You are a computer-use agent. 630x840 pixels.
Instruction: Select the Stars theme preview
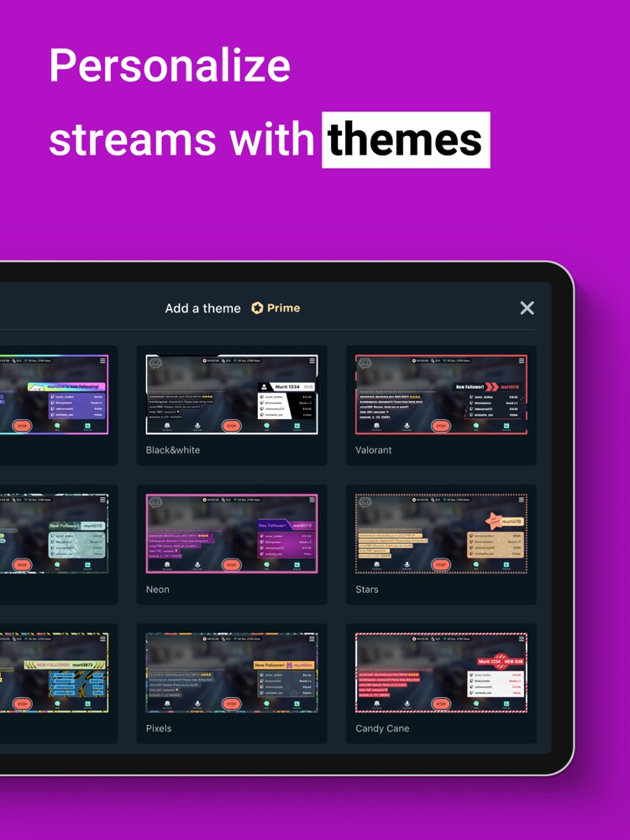442,533
